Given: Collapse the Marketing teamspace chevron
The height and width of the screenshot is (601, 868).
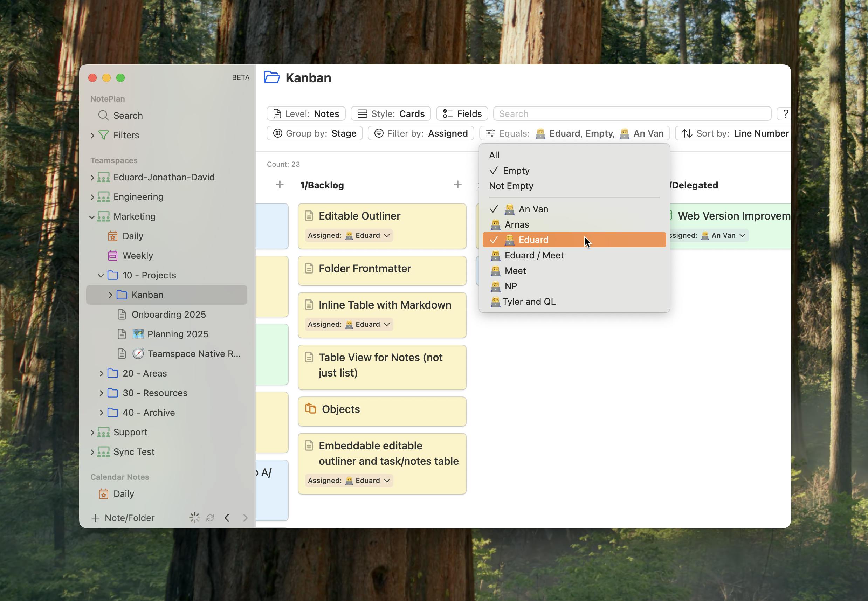Looking at the screenshot, I should click(92, 216).
